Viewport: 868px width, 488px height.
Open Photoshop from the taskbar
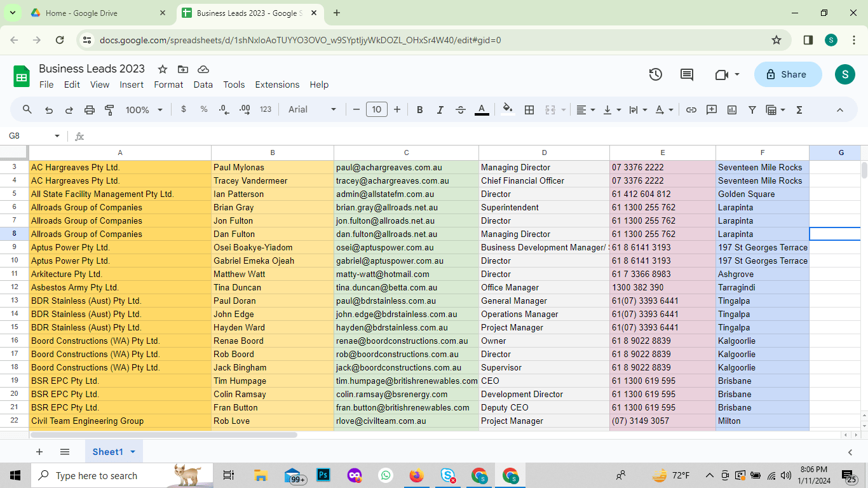(x=323, y=475)
